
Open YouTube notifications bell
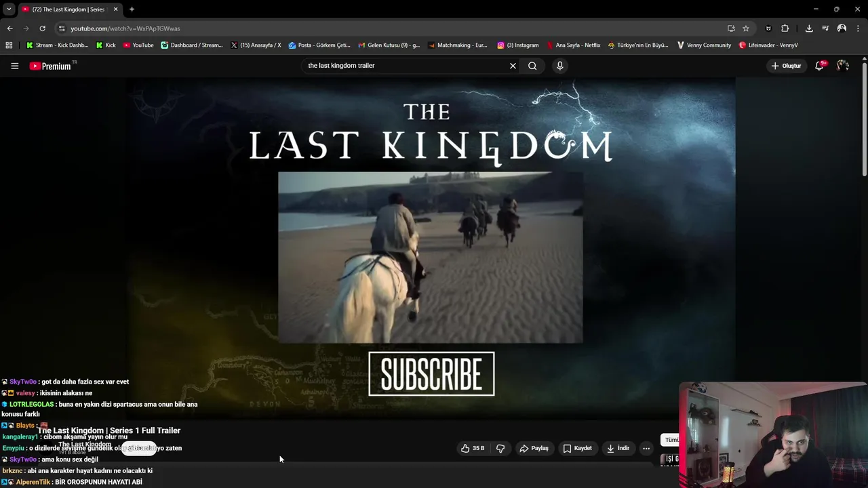pos(819,66)
